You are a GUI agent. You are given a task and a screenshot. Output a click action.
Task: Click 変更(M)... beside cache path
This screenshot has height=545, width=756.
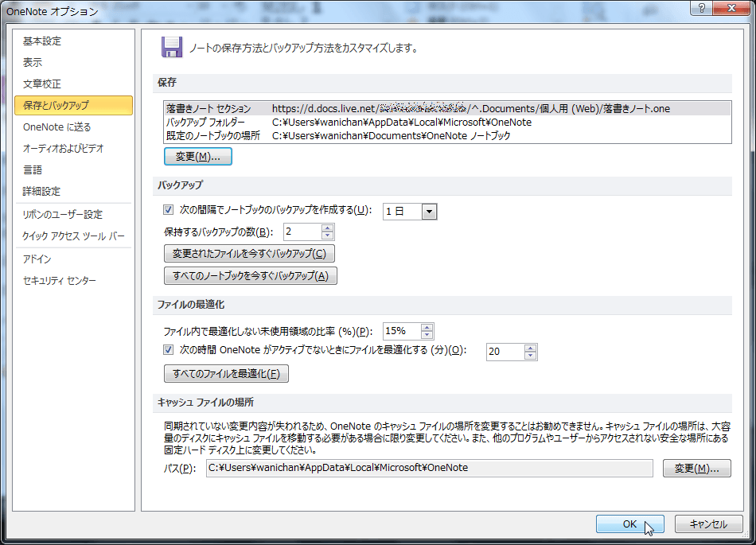(696, 469)
